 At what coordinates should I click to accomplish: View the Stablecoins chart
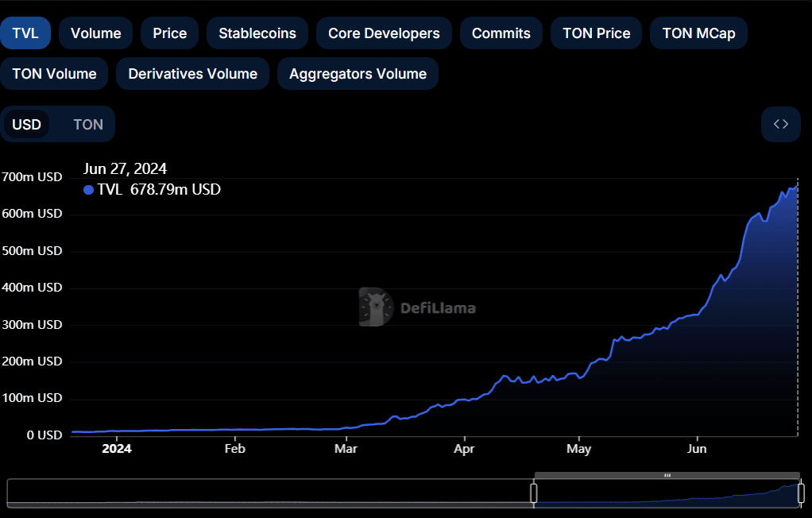click(257, 33)
